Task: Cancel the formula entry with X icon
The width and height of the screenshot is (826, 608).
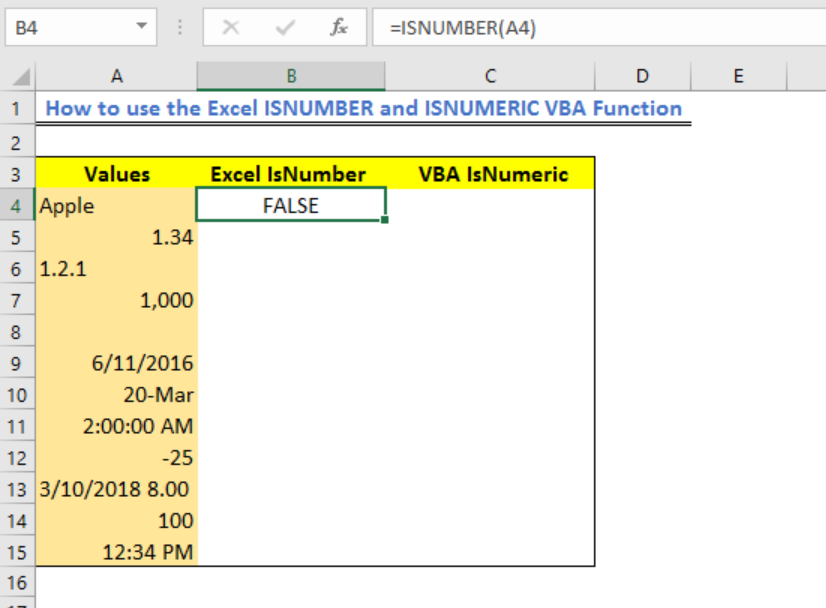Action: point(231,27)
